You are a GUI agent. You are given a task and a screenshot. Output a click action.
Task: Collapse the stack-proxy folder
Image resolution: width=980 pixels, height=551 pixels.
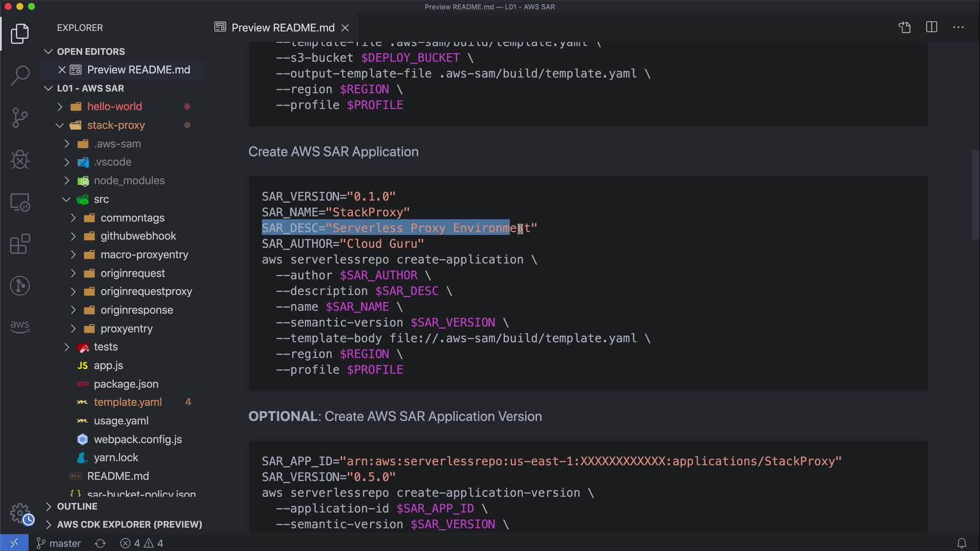coord(116,125)
